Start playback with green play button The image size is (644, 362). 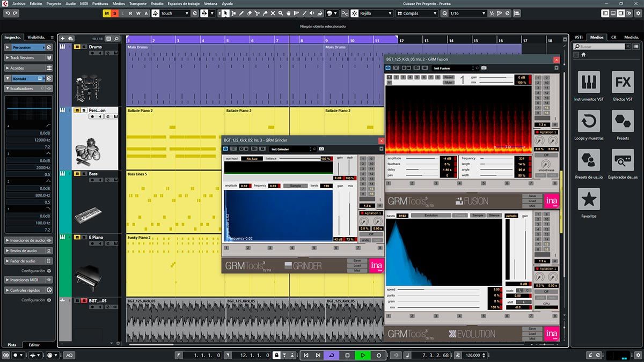363,355
